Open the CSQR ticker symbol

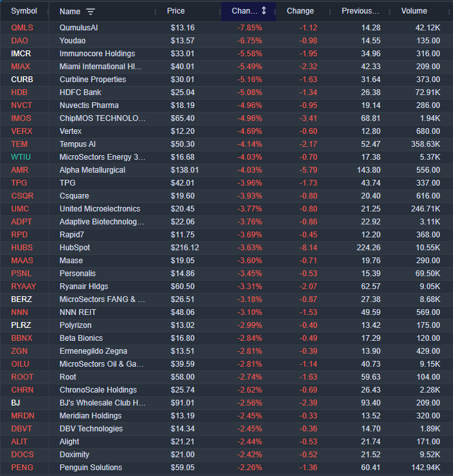pyautogui.click(x=22, y=196)
